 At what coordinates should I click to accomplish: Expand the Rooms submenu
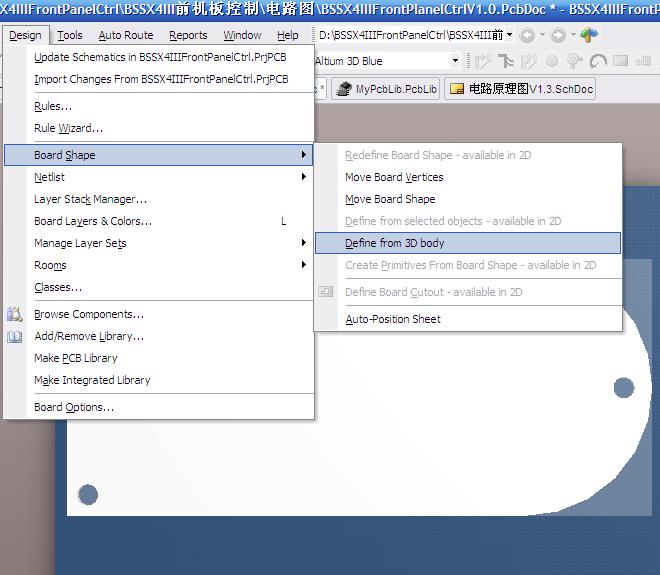tap(160, 265)
